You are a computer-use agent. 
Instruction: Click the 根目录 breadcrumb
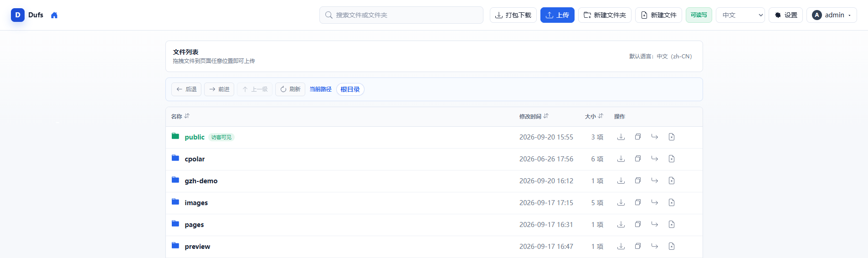[350, 89]
